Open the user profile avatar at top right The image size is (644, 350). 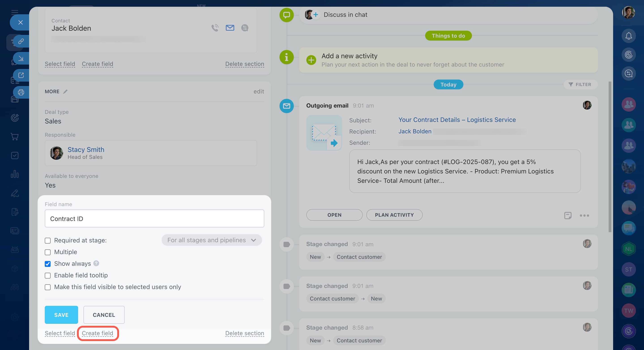click(x=629, y=13)
